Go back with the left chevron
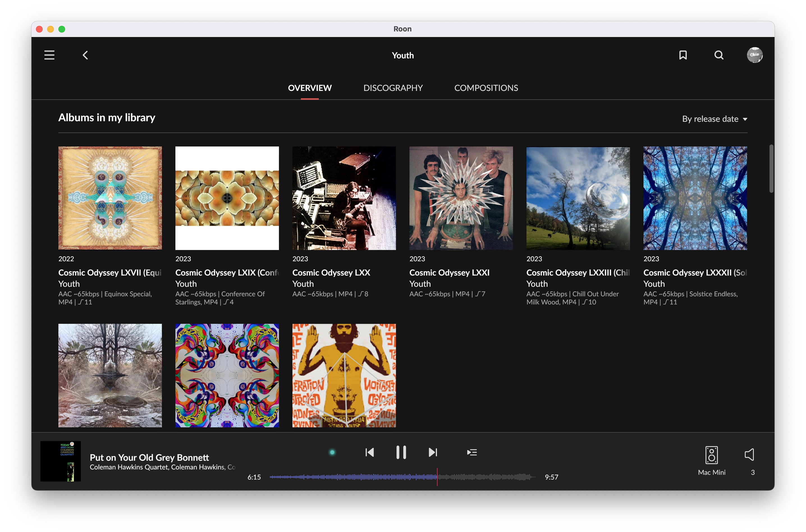Image resolution: width=806 pixels, height=532 pixels. pyautogui.click(x=85, y=55)
